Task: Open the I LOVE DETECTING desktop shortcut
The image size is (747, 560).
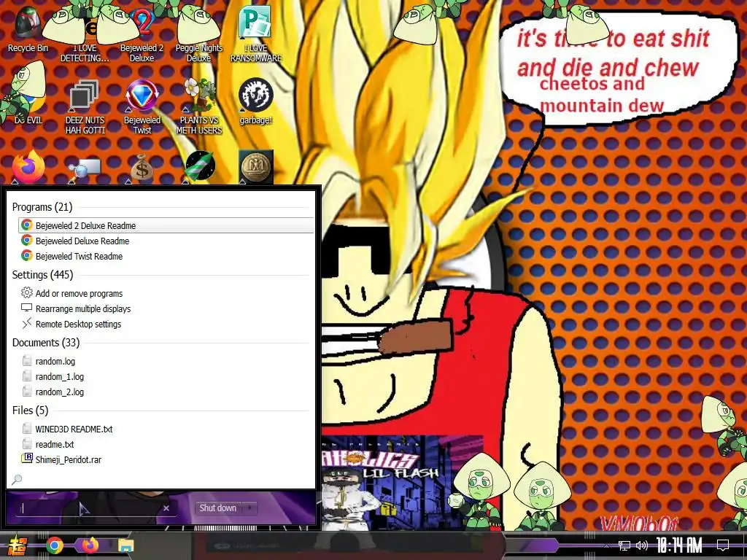Action: pos(85,36)
